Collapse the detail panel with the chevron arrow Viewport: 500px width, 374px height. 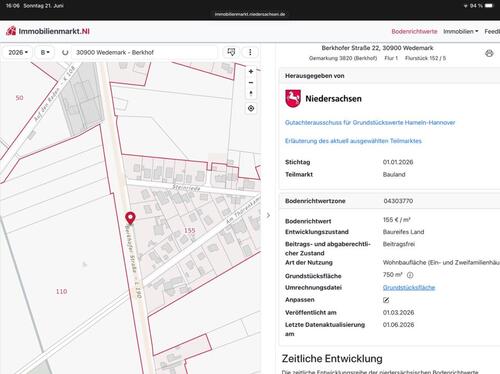268,215
